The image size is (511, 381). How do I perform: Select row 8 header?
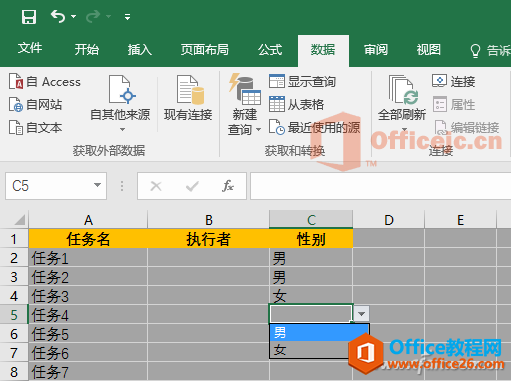[14, 371]
